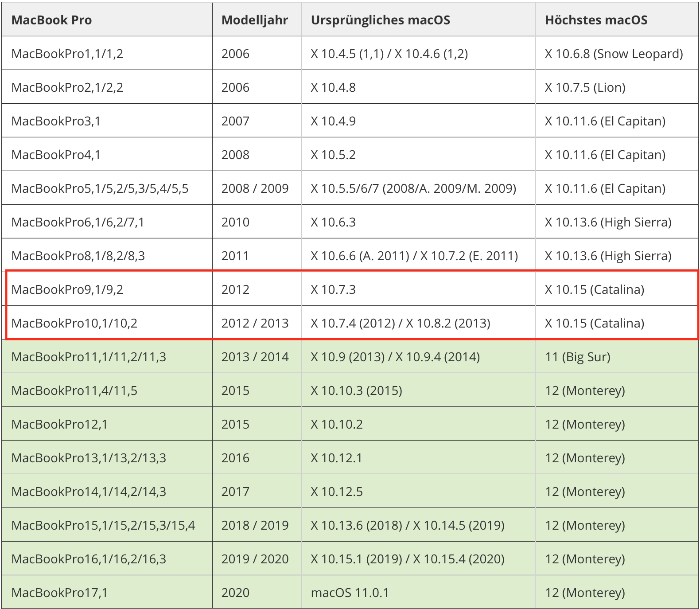
Task: Click the Ursprüngliches macOS column header
Action: (380, 20)
